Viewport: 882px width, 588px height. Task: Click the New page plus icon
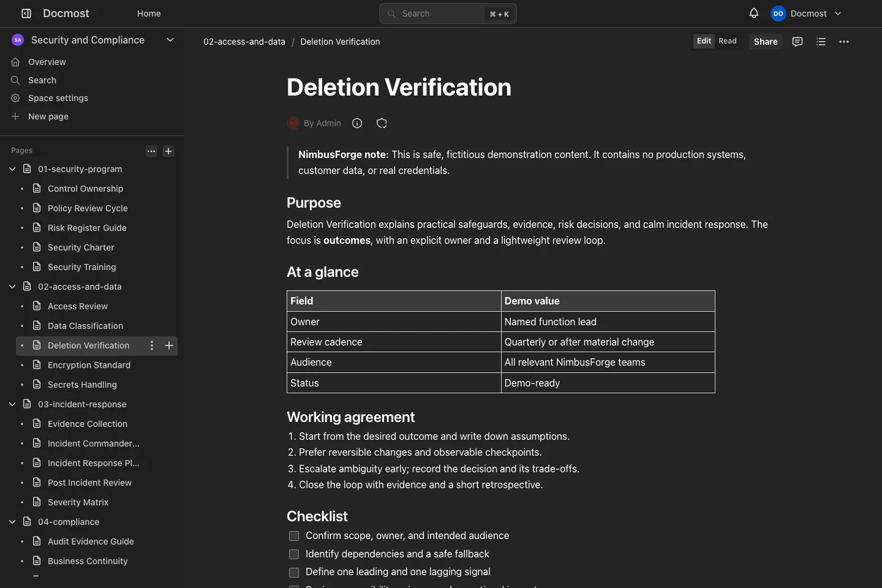coord(15,116)
